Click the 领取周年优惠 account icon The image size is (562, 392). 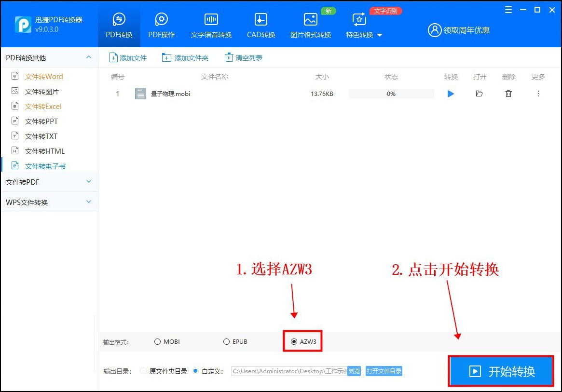click(x=434, y=29)
